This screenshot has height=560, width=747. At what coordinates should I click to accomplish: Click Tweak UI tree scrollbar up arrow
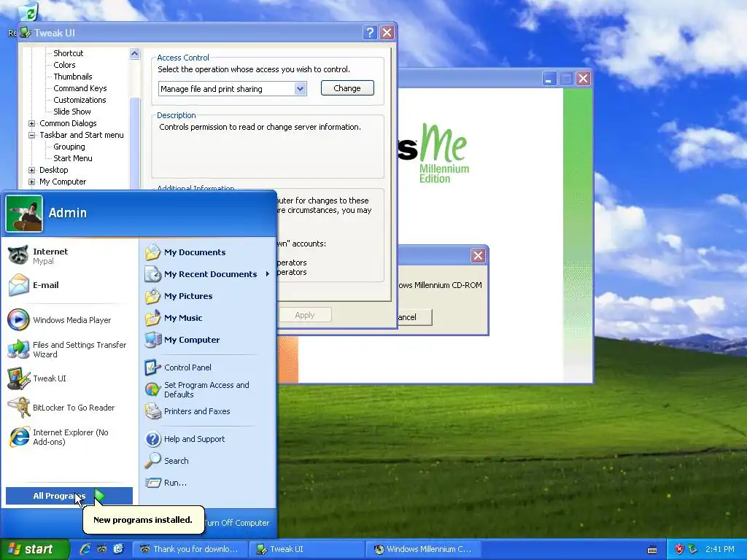click(x=135, y=54)
